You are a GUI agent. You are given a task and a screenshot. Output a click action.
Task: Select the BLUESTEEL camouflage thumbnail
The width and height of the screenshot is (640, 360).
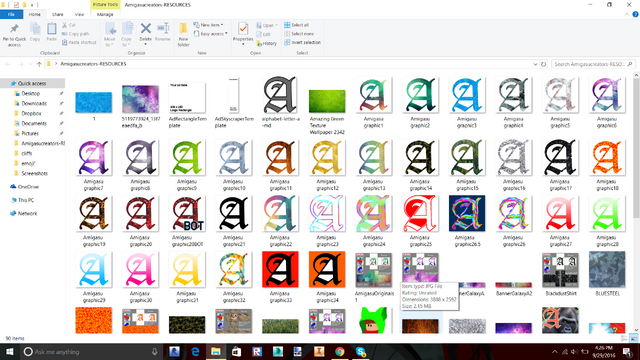tap(607, 269)
